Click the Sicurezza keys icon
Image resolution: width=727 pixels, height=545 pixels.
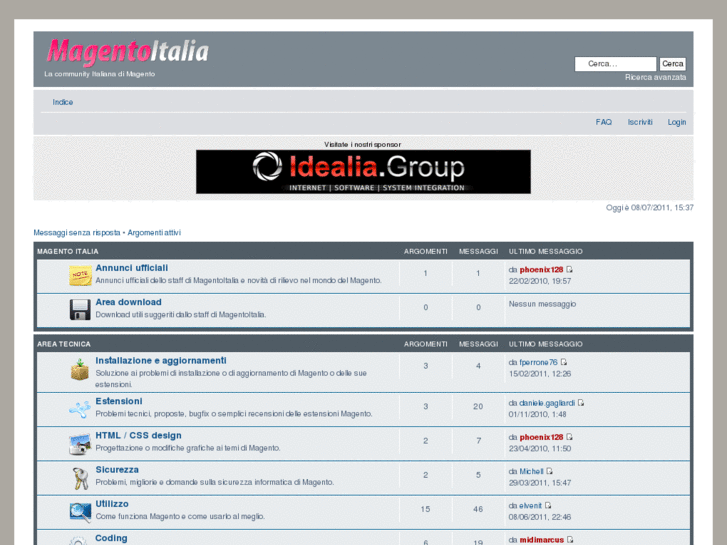[81, 478]
